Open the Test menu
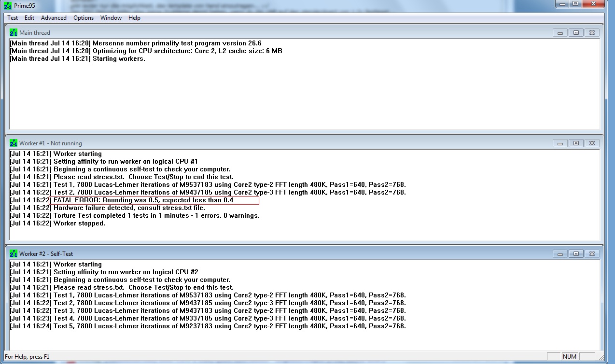Screen dimensions: 615x364 (x=13, y=18)
